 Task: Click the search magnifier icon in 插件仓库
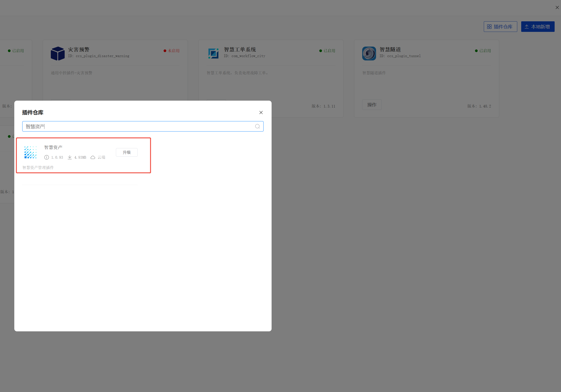[257, 126]
